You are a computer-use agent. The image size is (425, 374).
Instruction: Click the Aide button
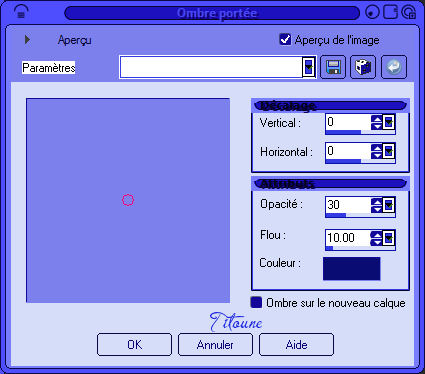click(x=296, y=344)
